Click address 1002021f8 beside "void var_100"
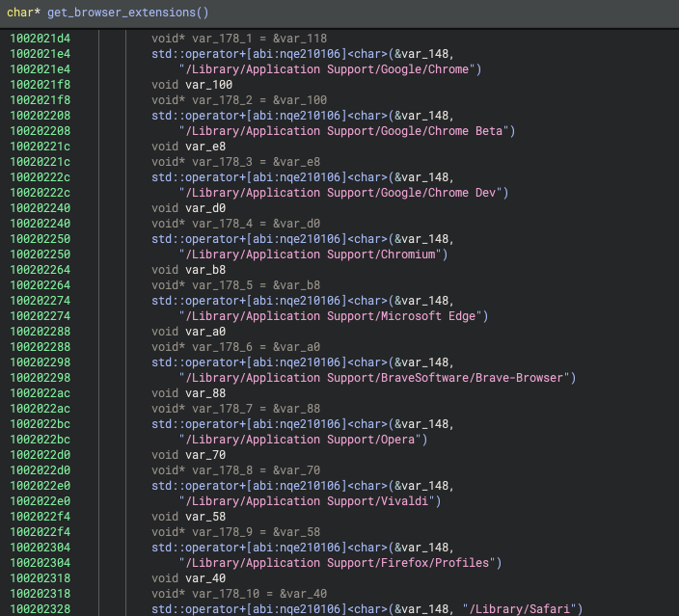 41,85
